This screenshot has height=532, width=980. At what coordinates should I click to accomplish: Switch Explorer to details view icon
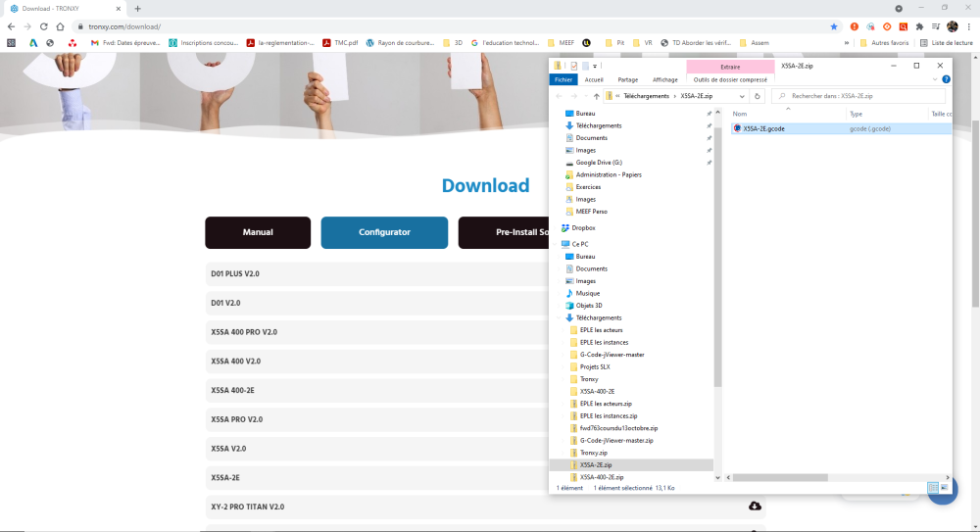pyautogui.click(x=933, y=488)
